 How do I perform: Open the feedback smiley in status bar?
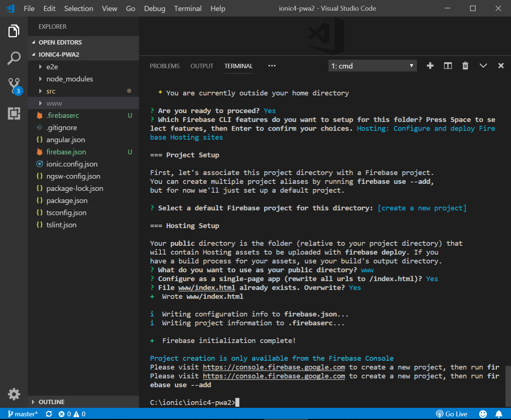click(483, 414)
